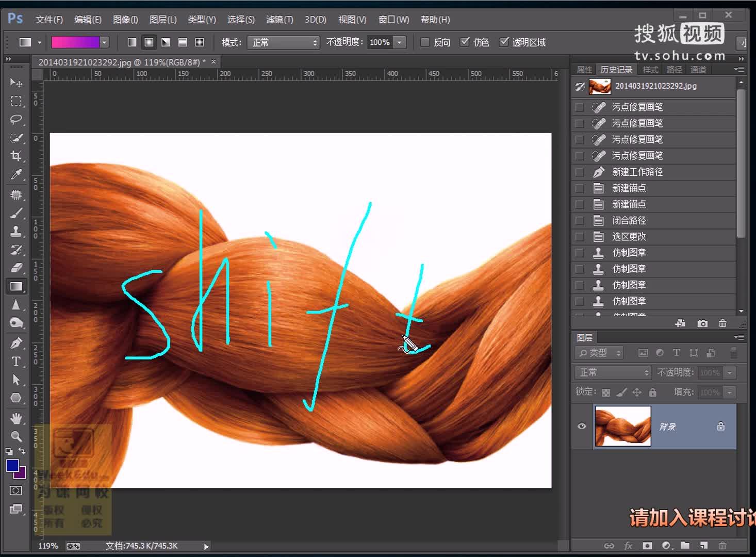Switch to the 通道 (Channels) tab
Image resolution: width=756 pixels, height=557 pixels.
click(x=698, y=70)
